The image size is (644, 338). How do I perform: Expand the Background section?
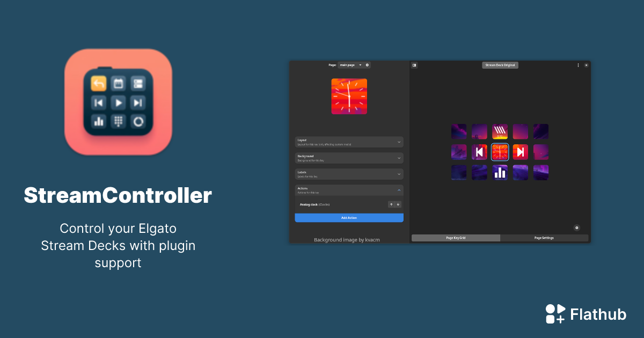[349, 158]
